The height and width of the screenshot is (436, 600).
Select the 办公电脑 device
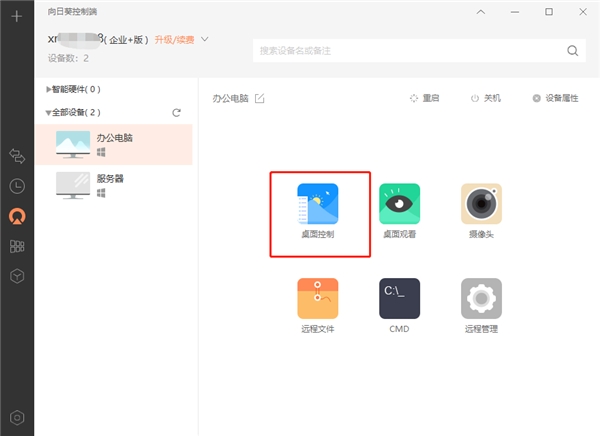[113, 145]
